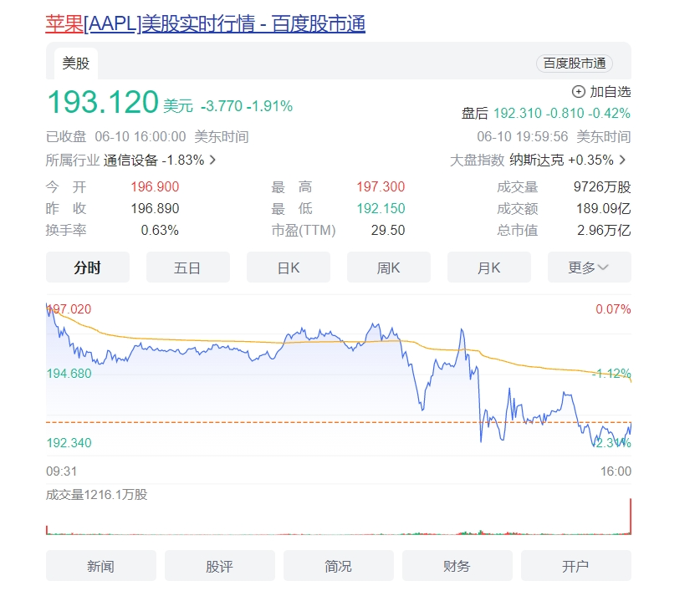Image resolution: width=700 pixels, height=591 pixels.
Task: Click the 成交量 value 9726万股
Action: [602, 186]
